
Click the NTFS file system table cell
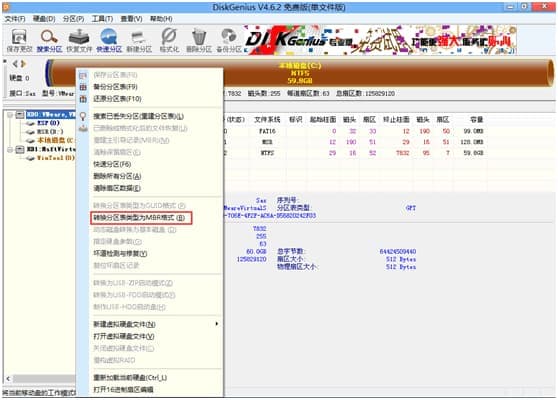click(267, 153)
